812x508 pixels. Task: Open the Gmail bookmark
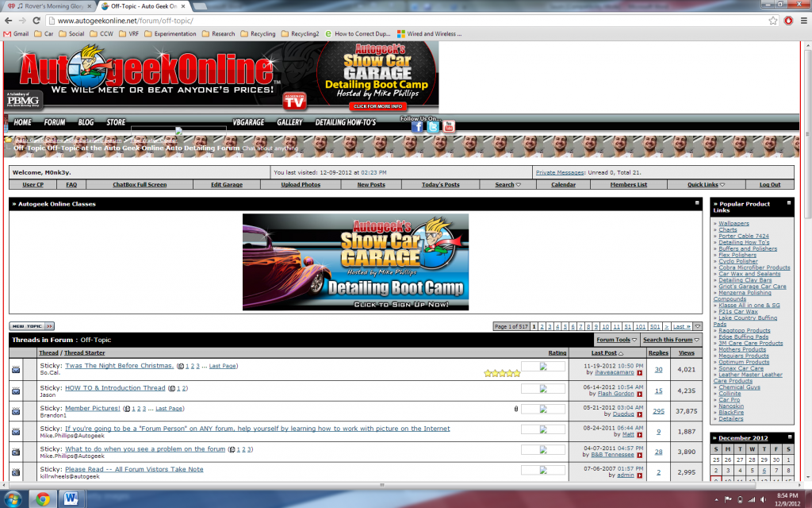coord(16,33)
